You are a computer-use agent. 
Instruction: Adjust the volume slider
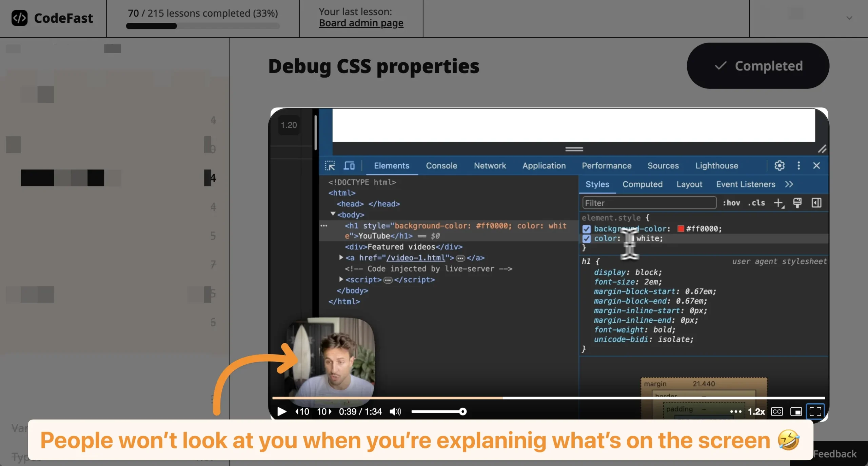click(439, 411)
